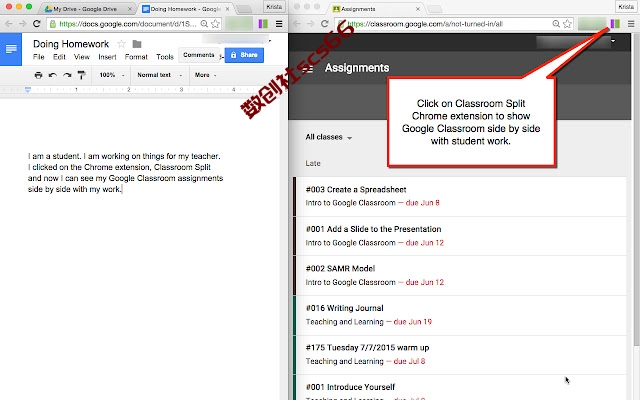640x400 pixels.
Task: Open the account dropdown arrow in Classroom header
Action: (613, 41)
